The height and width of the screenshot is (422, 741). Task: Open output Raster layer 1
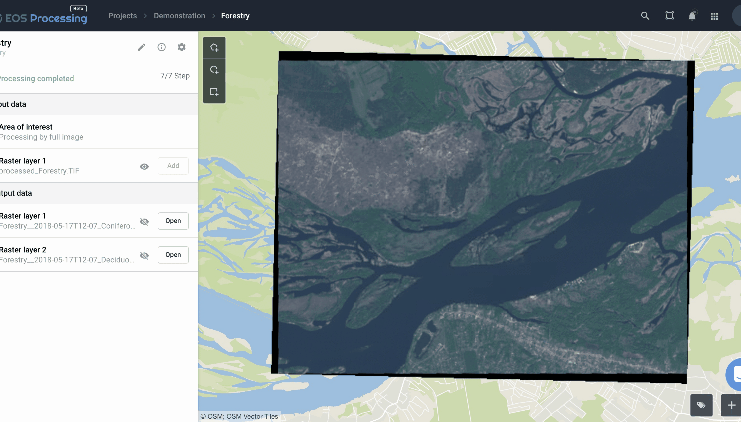click(x=173, y=221)
